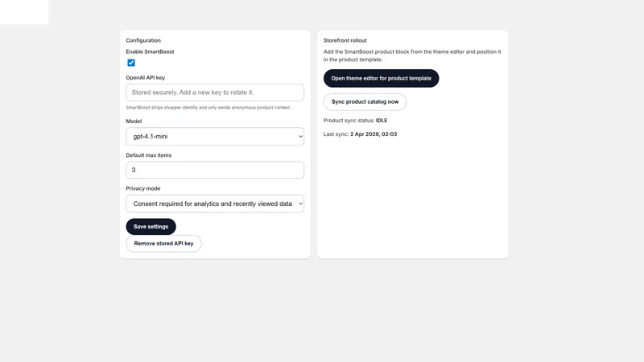Open theme editor for product template

pos(381,78)
